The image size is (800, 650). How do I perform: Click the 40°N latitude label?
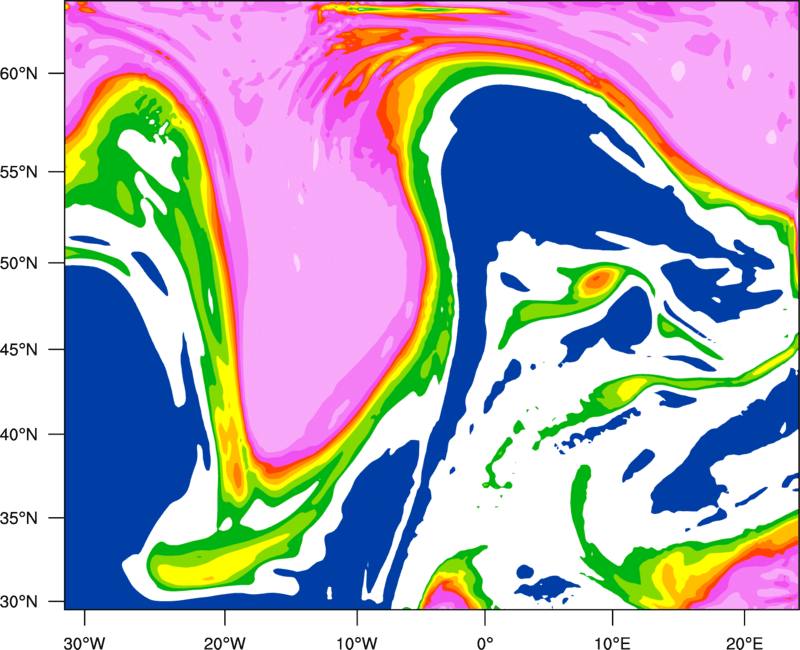point(19,435)
